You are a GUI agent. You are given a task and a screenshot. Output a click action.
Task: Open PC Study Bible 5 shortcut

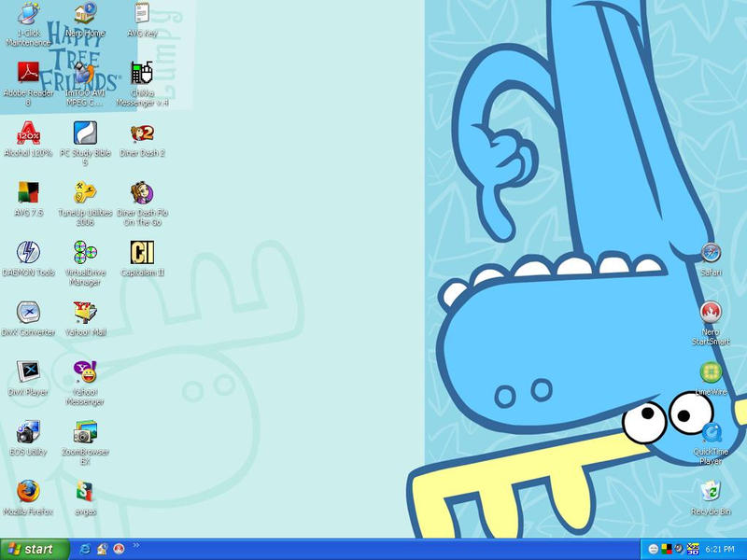click(85, 133)
